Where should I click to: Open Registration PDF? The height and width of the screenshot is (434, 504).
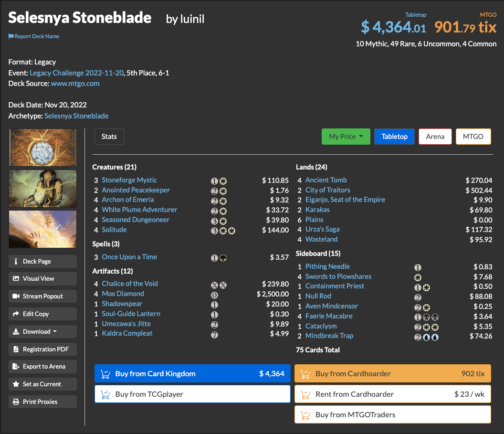(x=42, y=349)
